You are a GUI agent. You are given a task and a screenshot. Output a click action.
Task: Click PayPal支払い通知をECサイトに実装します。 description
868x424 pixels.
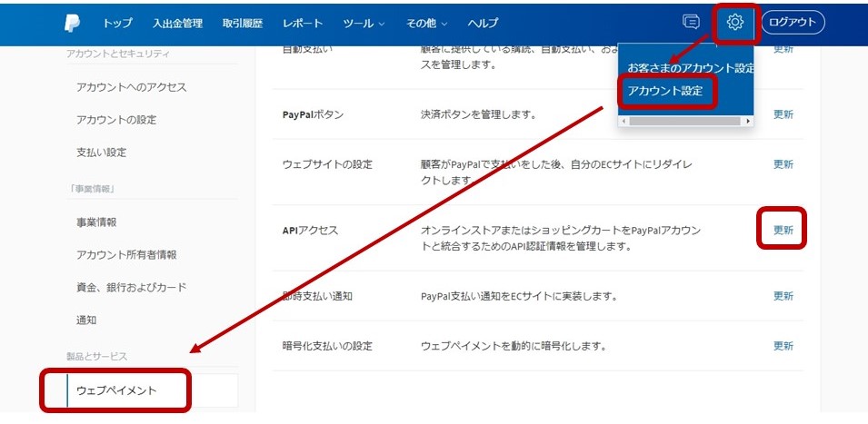coord(519,296)
